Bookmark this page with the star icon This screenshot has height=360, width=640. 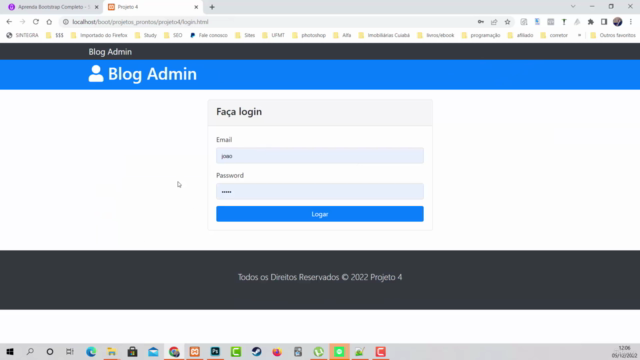[507, 22]
